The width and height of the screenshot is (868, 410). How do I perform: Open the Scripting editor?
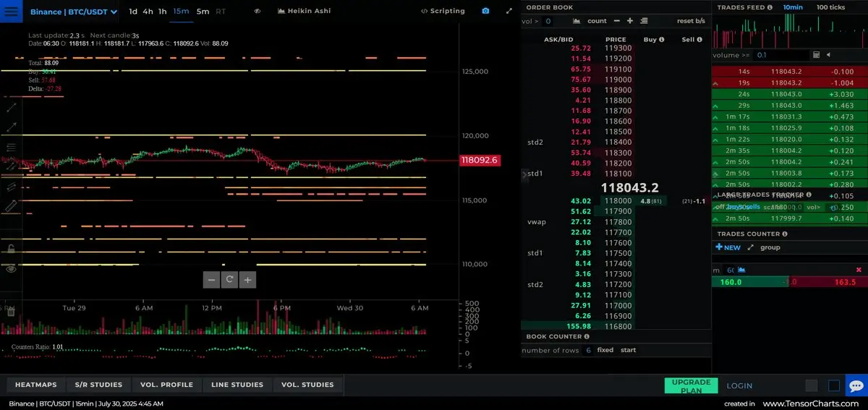[443, 12]
